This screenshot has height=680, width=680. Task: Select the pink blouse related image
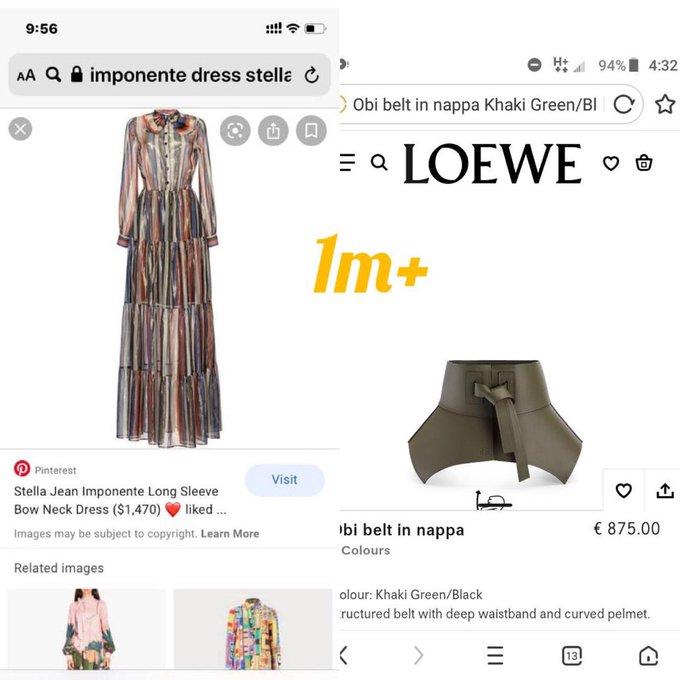[x=87, y=629]
